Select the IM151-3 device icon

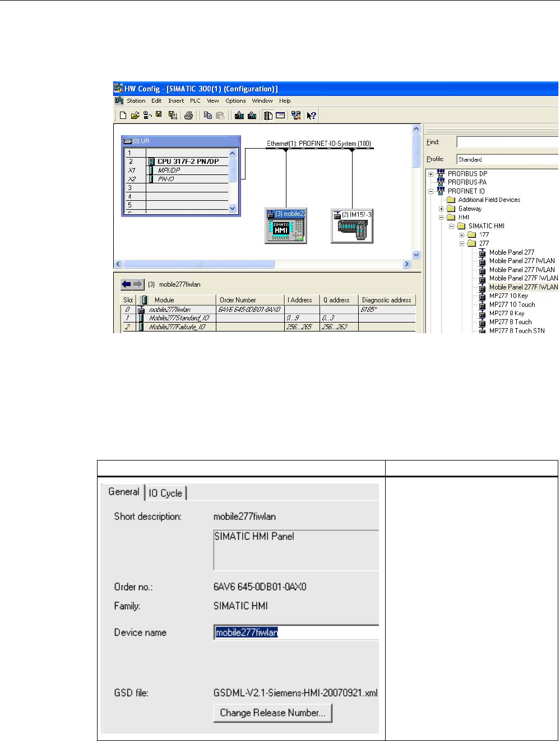pos(352,225)
